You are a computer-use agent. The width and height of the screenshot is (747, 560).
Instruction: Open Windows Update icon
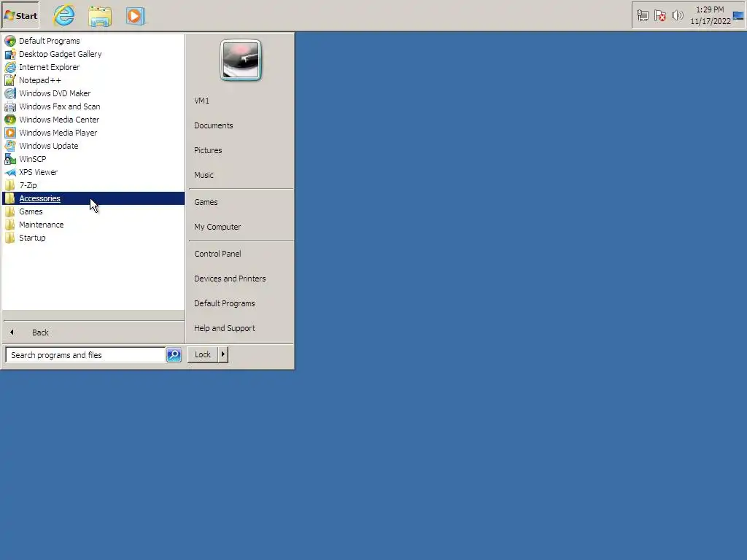point(10,146)
